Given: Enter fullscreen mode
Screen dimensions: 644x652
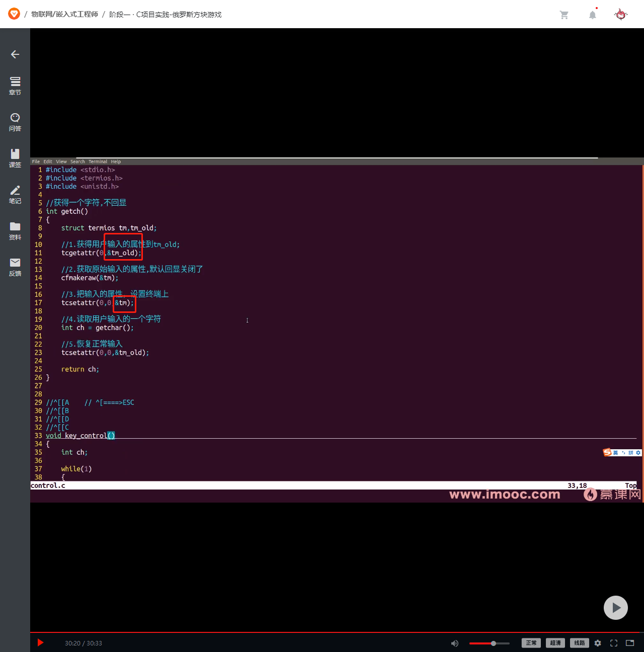Looking at the screenshot, I should pos(614,643).
